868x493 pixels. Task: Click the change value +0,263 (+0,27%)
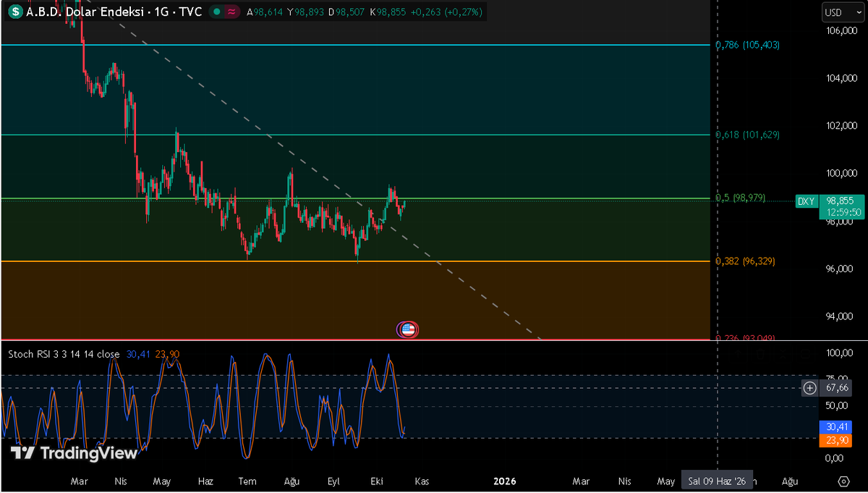447,12
